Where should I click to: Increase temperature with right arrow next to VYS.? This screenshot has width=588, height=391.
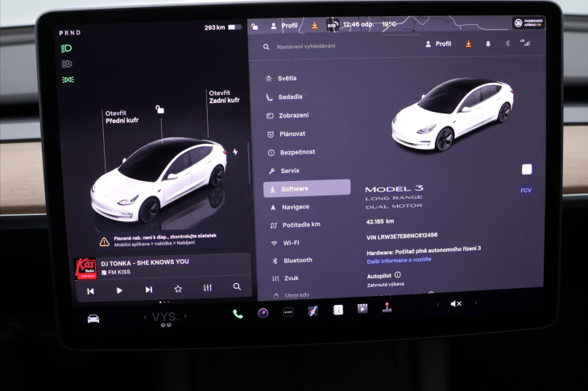(185, 316)
